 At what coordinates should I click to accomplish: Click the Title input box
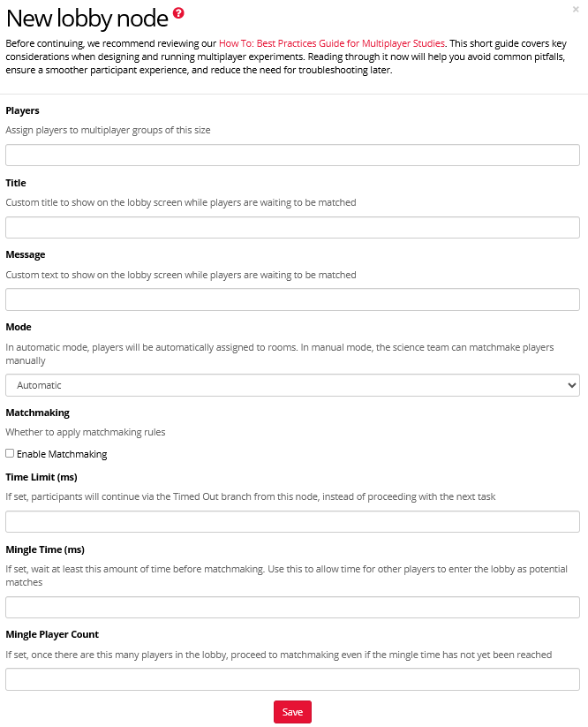click(292, 226)
